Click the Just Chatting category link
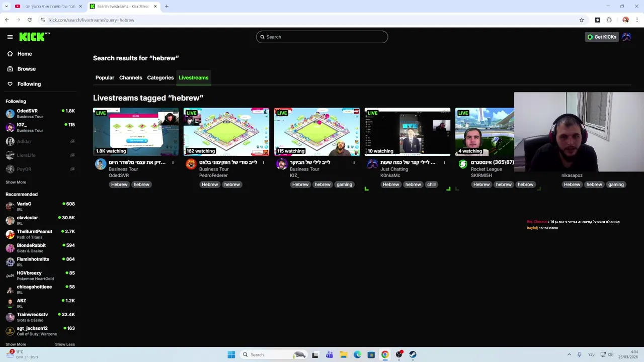 click(x=394, y=169)
